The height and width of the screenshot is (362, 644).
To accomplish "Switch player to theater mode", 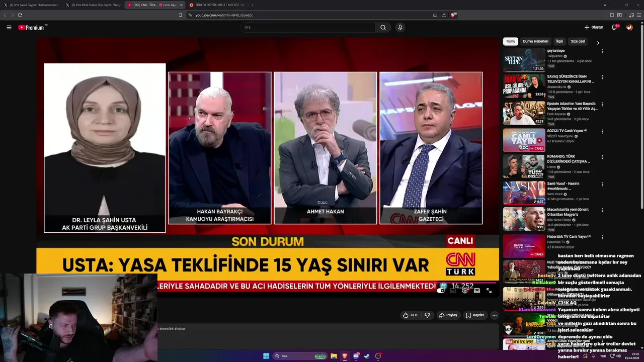I will click(x=477, y=291).
